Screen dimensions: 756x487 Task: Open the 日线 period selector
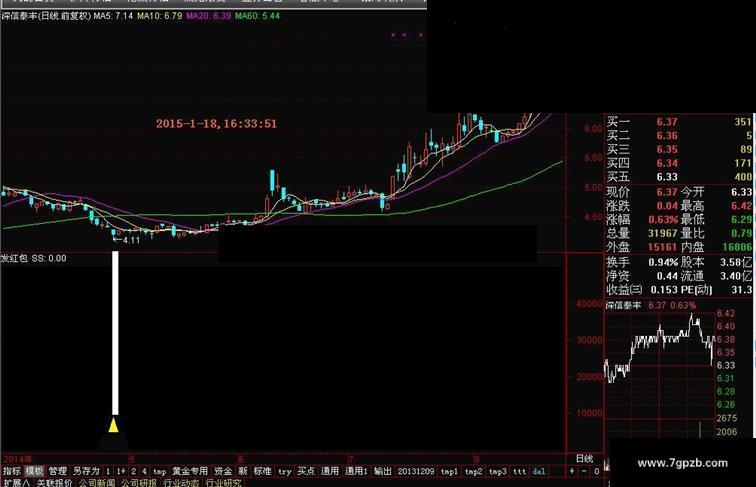coord(584,459)
